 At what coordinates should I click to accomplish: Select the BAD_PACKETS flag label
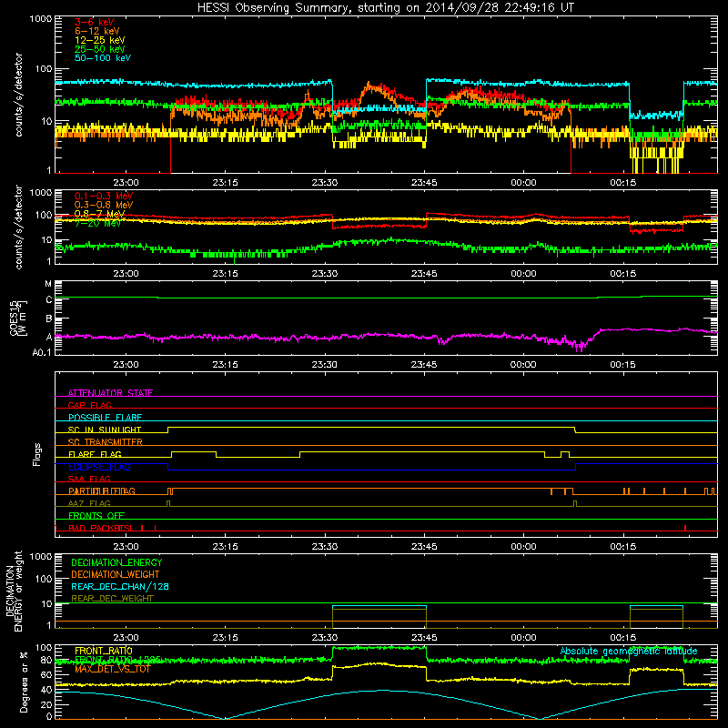[100, 528]
